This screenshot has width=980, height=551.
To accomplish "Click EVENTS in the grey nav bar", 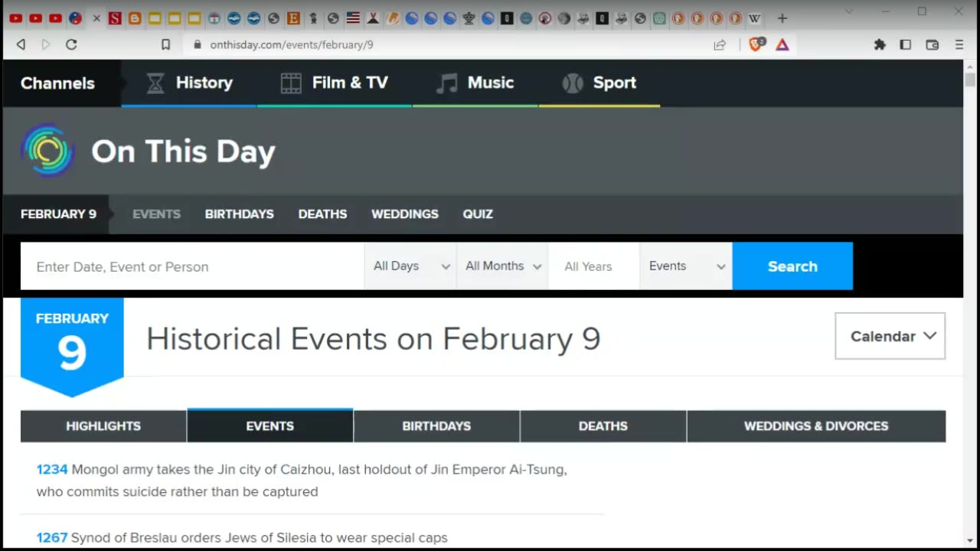I will click(156, 214).
